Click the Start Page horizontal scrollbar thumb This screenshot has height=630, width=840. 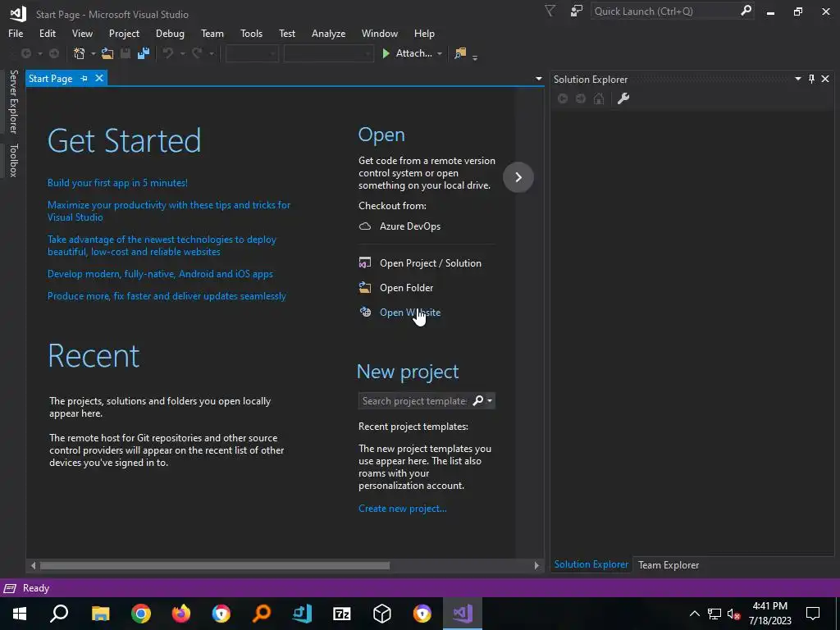[215, 565]
